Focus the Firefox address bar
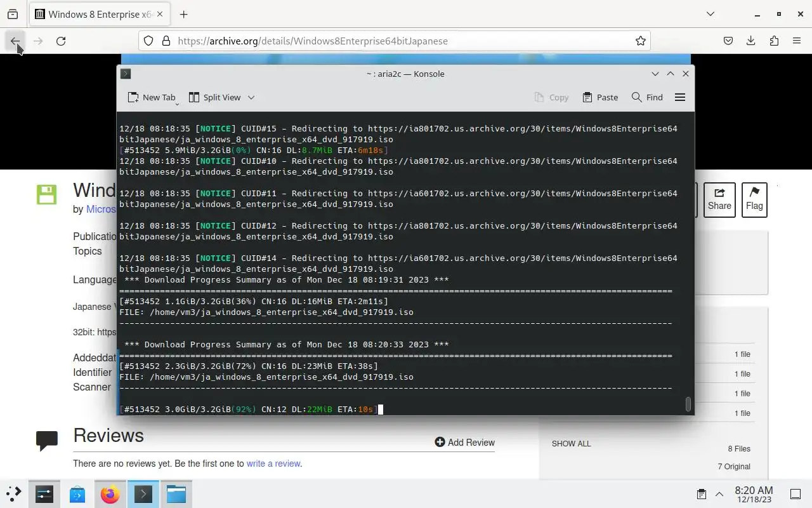This screenshot has height=508, width=812. point(395,41)
